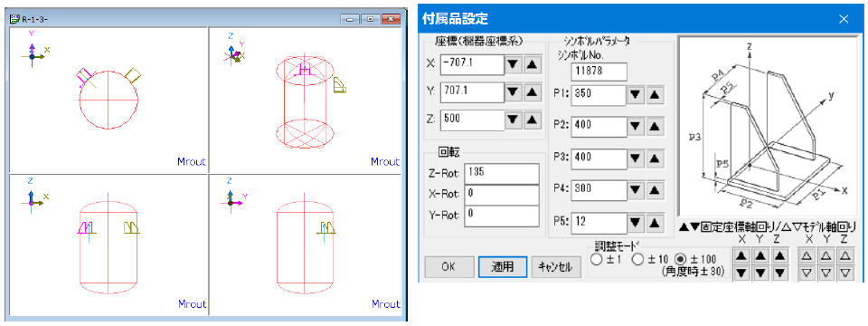The width and height of the screenshot is (868, 326).
Task: Click the シンボルNo. input field
Action: point(599,72)
